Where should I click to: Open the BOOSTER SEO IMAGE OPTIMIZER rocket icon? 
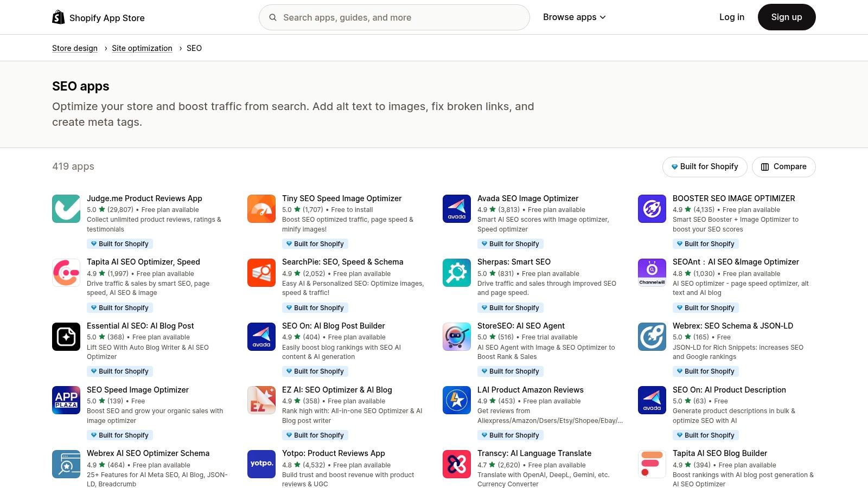652,209
